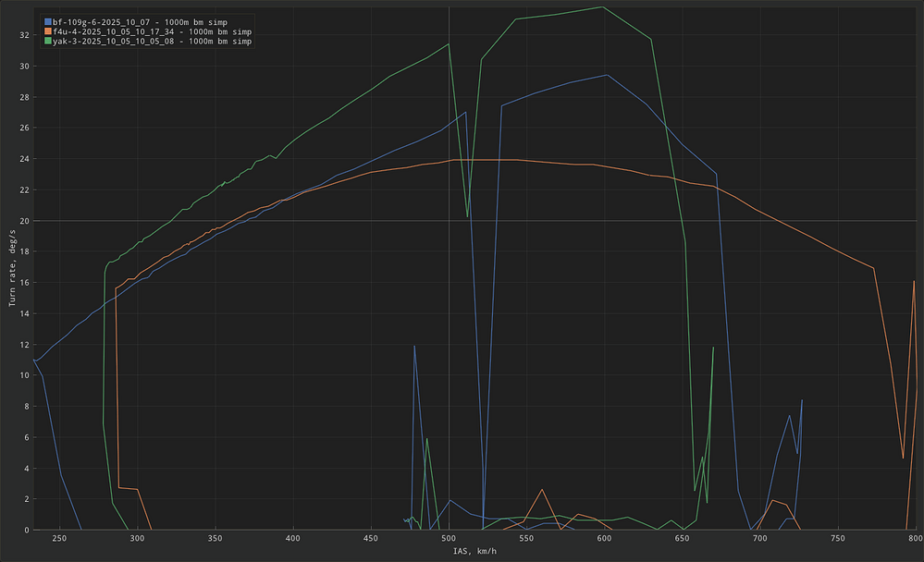This screenshot has height=562, width=924.
Task: Select the 32 tick on the y-axis
Action: coord(23,35)
